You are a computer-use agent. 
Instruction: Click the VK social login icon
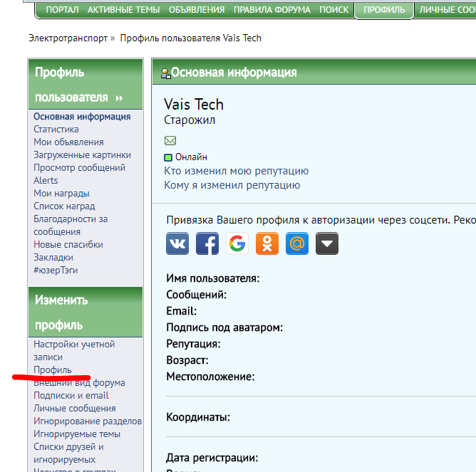coord(177,243)
